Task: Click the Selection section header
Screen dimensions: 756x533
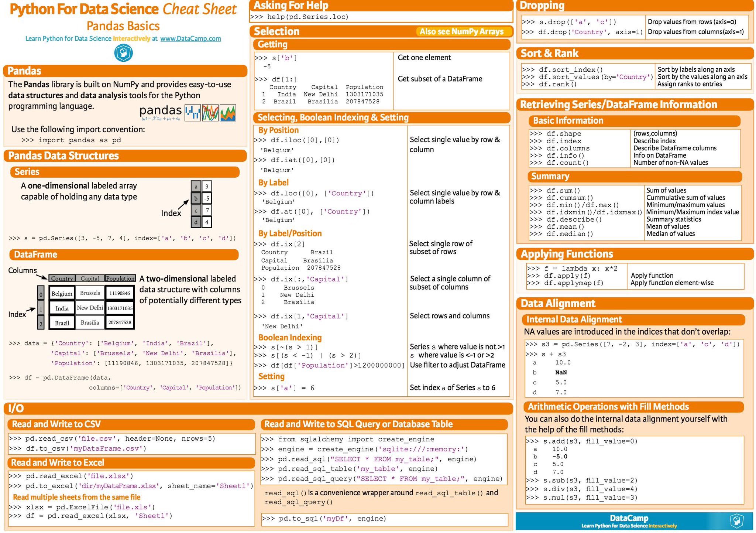Action: (277, 31)
